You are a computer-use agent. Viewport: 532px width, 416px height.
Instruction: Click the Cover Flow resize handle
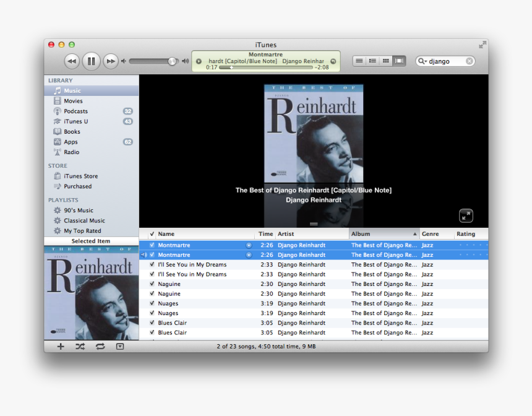(314, 224)
